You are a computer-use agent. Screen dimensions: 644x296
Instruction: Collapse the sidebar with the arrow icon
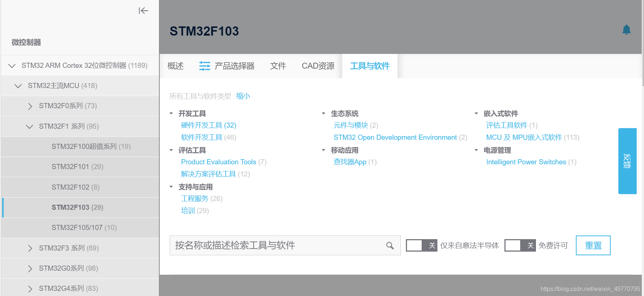pos(143,11)
